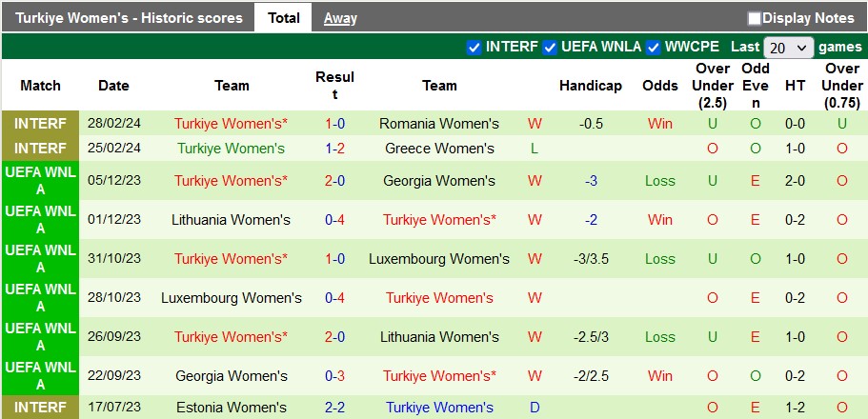Open the 0-3 score from 22/09/23
This screenshot has height=419, width=868.
(334, 375)
